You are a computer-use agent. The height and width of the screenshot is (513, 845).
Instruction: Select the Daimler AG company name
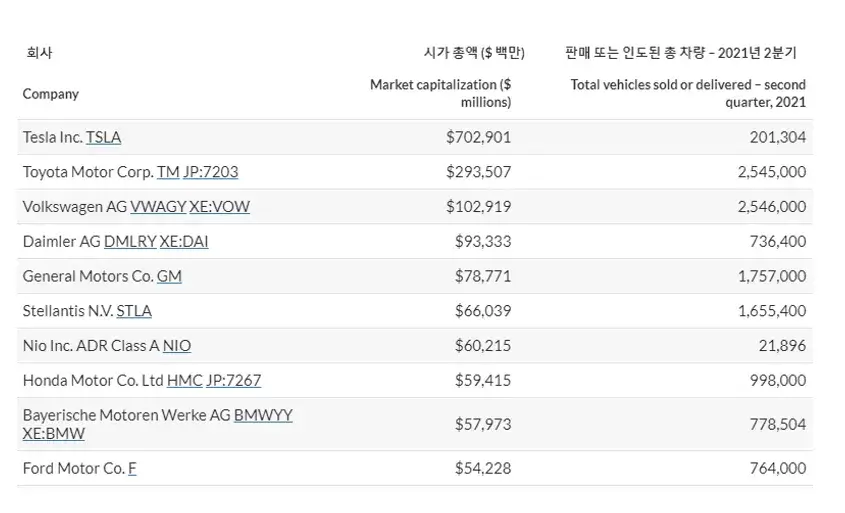point(61,241)
